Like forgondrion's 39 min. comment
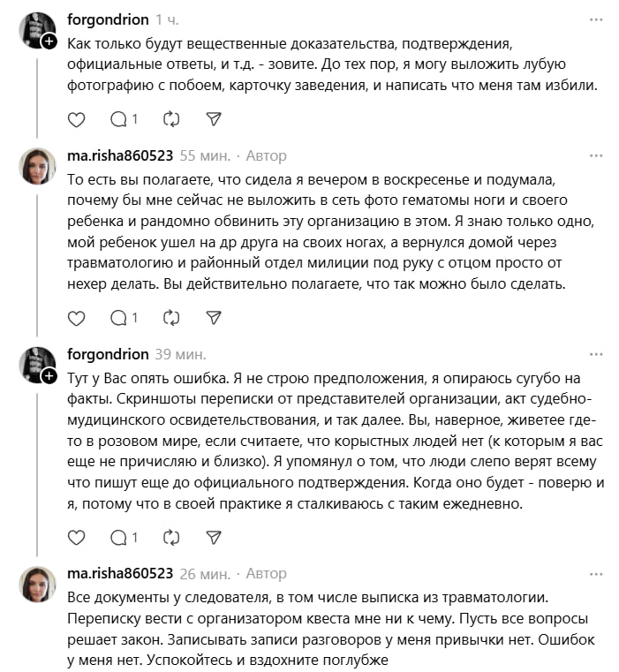This screenshot has width=619, height=672. click(77, 537)
